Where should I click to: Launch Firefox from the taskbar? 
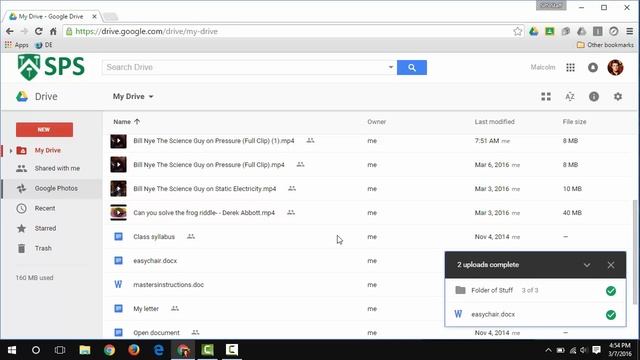[133, 350]
